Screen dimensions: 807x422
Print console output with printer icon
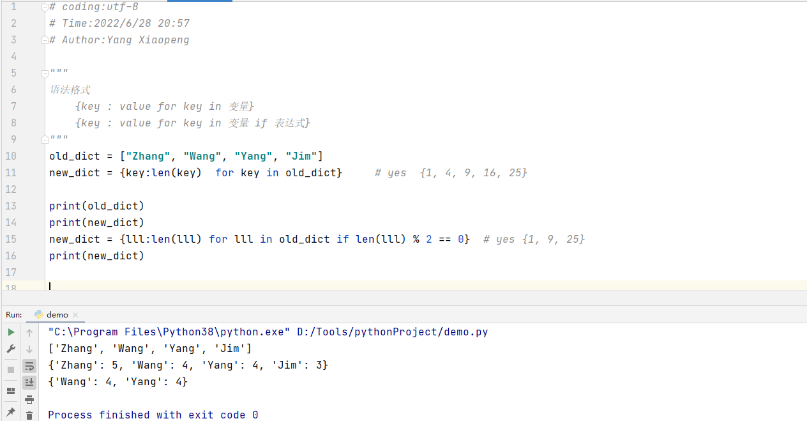pos(29,399)
